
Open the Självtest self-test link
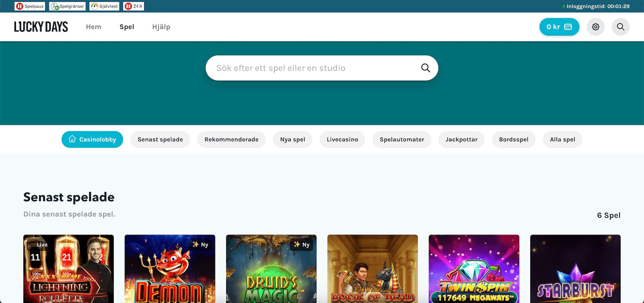click(x=104, y=6)
